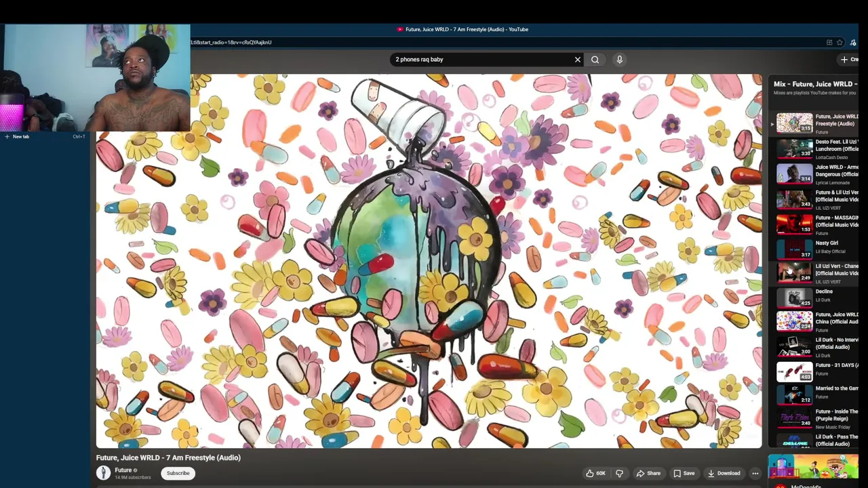Open more actions three-dot menu
The width and height of the screenshot is (868, 488).
755,473
